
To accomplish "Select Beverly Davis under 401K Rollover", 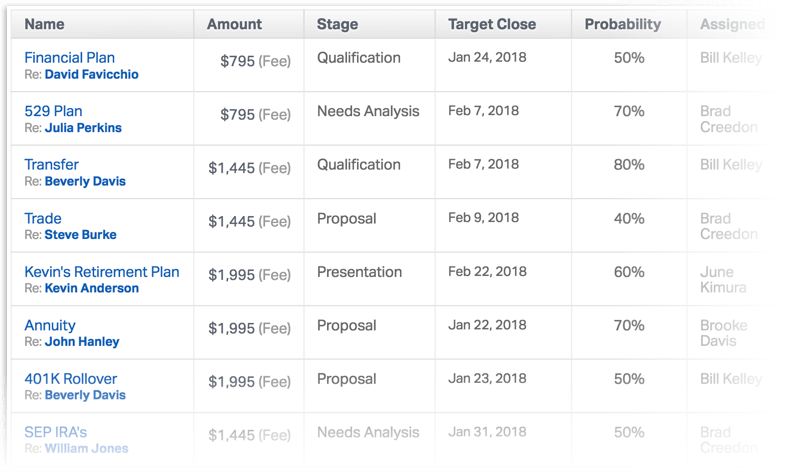I will click(85, 395).
